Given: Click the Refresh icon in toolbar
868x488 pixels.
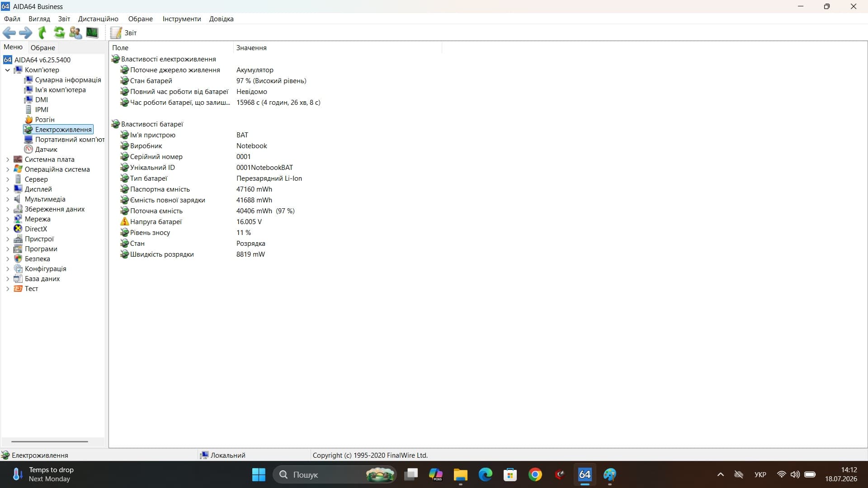Looking at the screenshot, I should (x=59, y=33).
